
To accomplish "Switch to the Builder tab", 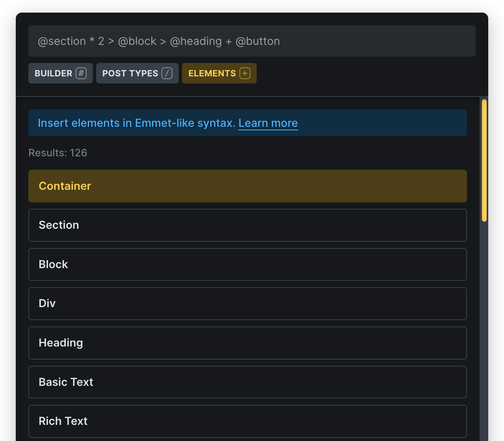I will click(54, 73).
